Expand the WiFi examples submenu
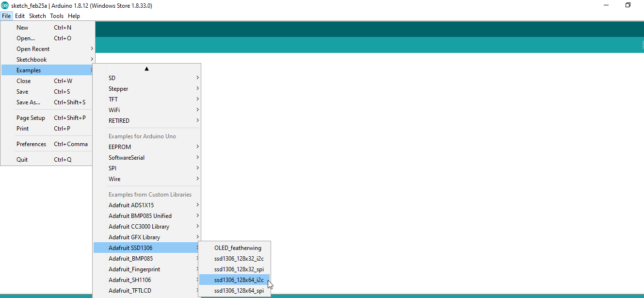The width and height of the screenshot is (644, 298). point(146,110)
